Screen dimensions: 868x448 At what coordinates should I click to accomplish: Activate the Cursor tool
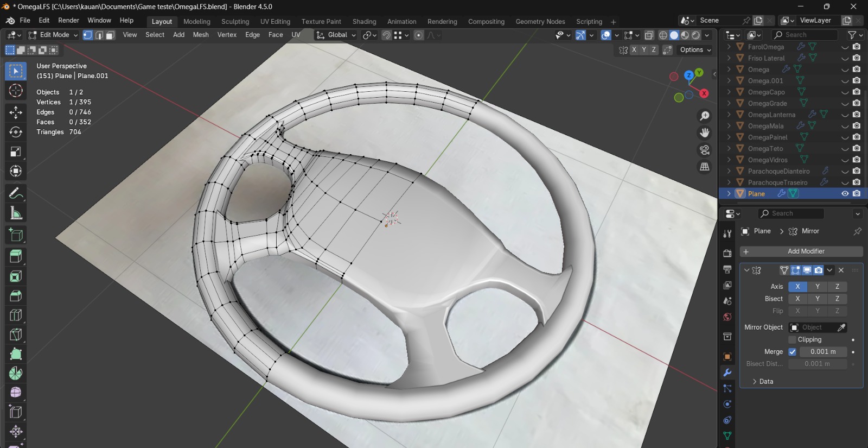16,91
